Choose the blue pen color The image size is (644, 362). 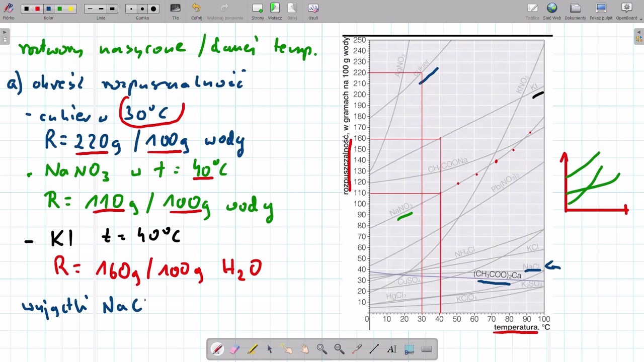pyautogui.click(x=48, y=9)
